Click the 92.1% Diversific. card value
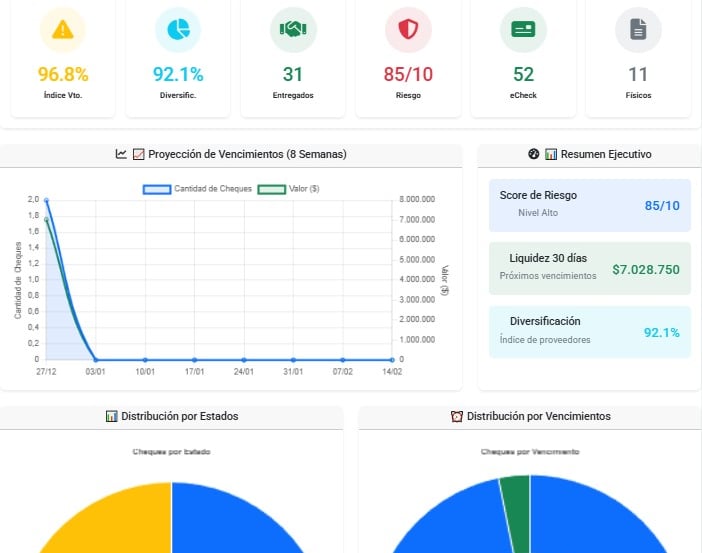The height and width of the screenshot is (553, 702). pyautogui.click(x=178, y=74)
